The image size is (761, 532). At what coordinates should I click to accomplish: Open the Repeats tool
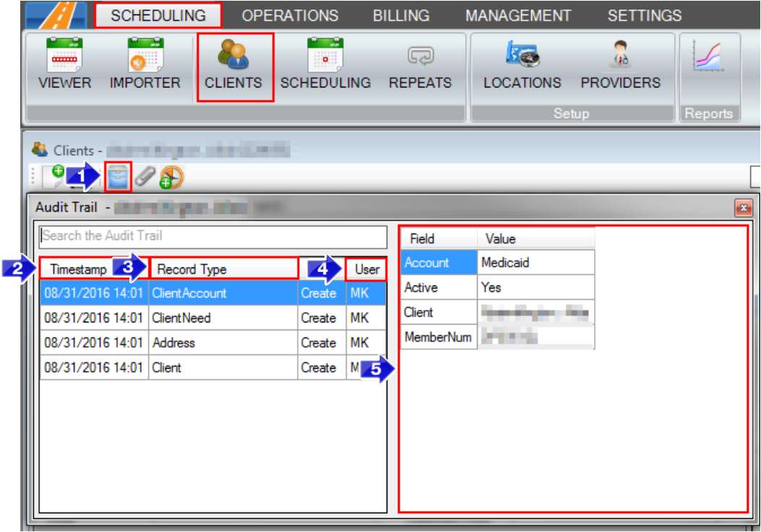tap(419, 65)
